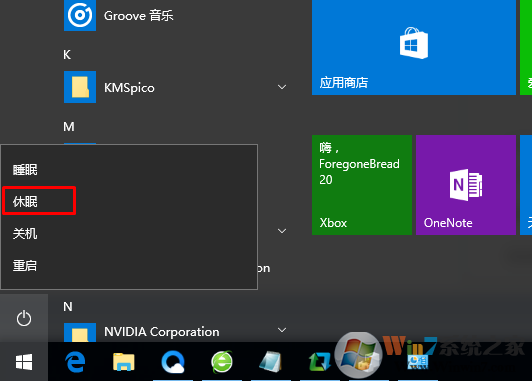Launch Microsoft Edge from taskbar
532x381 pixels.
tap(75, 362)
